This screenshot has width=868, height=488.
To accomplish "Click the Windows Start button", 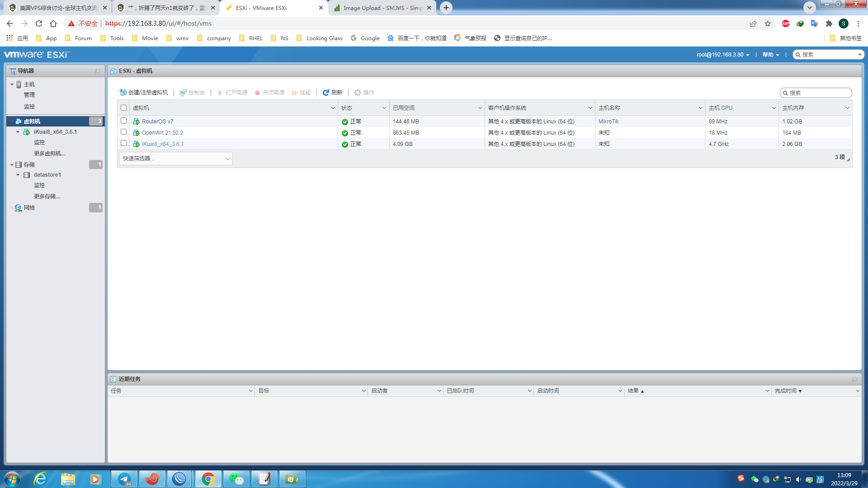I will [12, 479].
